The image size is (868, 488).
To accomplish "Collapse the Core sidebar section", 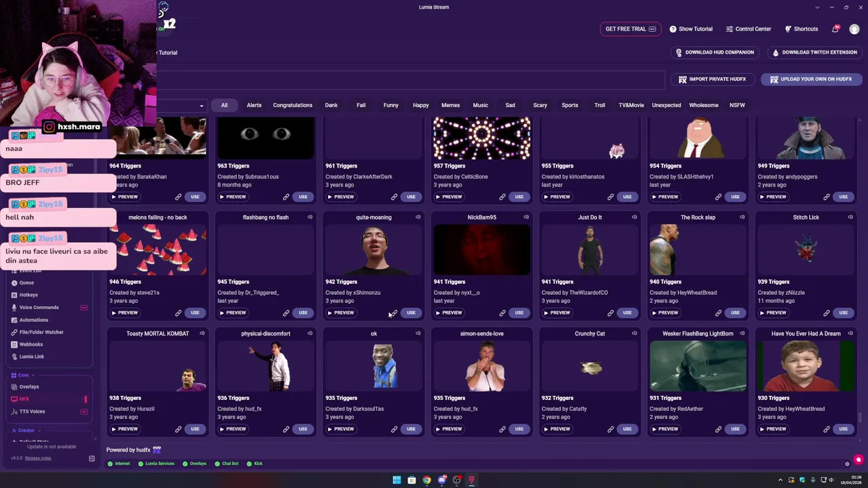I will (23, 375).
